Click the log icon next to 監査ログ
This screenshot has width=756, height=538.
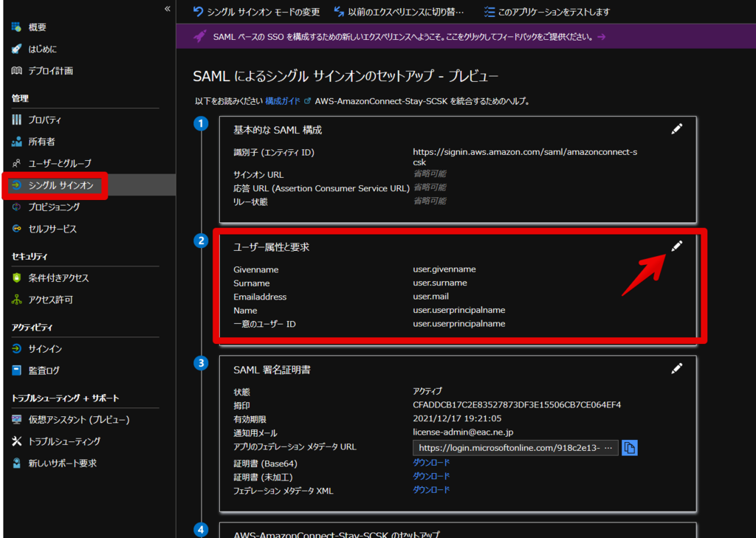17,370
